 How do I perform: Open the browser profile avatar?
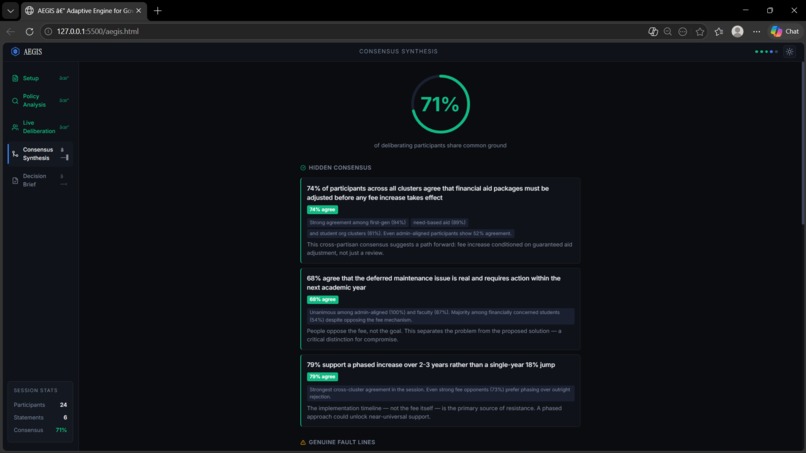point(737,31)
